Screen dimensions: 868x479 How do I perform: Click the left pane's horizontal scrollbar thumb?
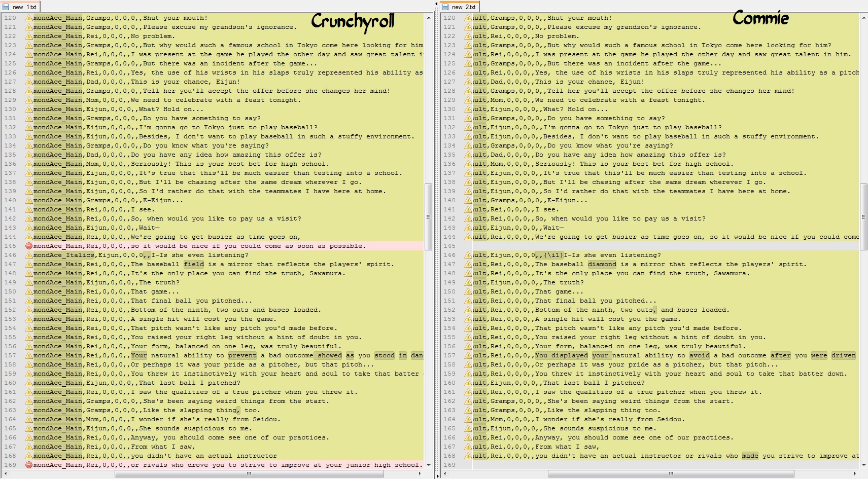coord(249,474)
